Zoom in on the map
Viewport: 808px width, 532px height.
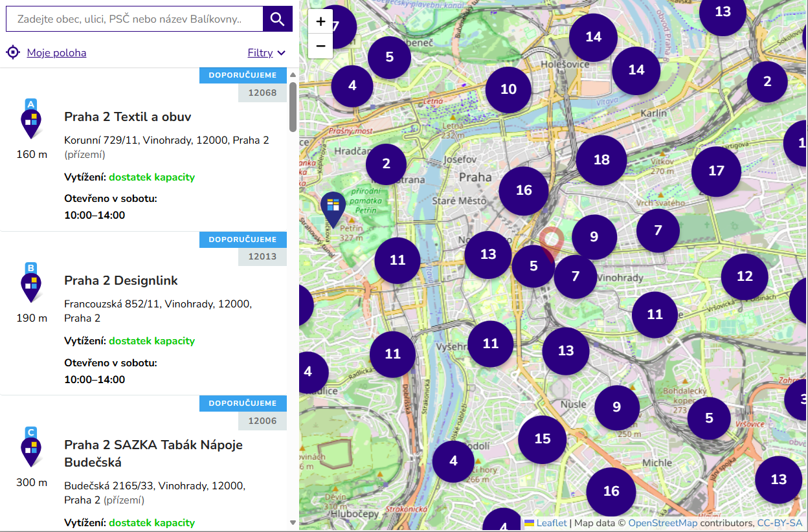coord(320,21)
